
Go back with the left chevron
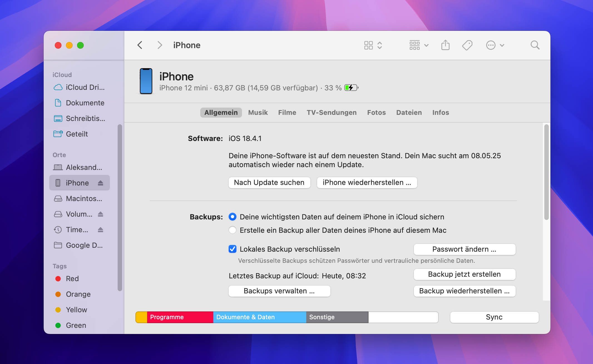coord(140,45)
